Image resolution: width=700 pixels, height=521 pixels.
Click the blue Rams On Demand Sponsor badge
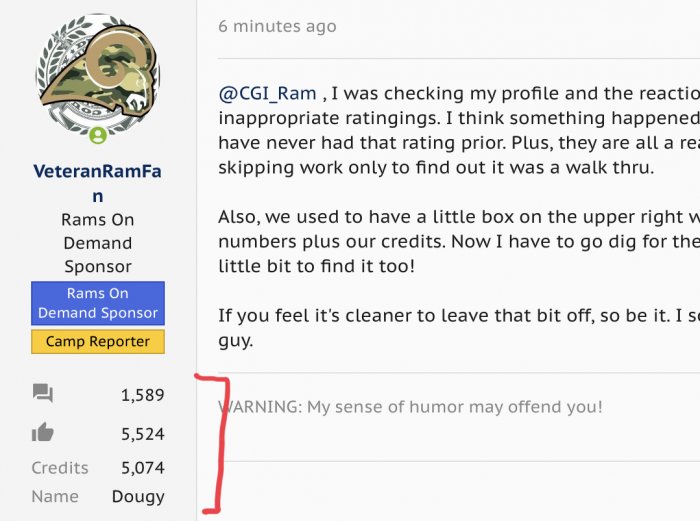98,303
